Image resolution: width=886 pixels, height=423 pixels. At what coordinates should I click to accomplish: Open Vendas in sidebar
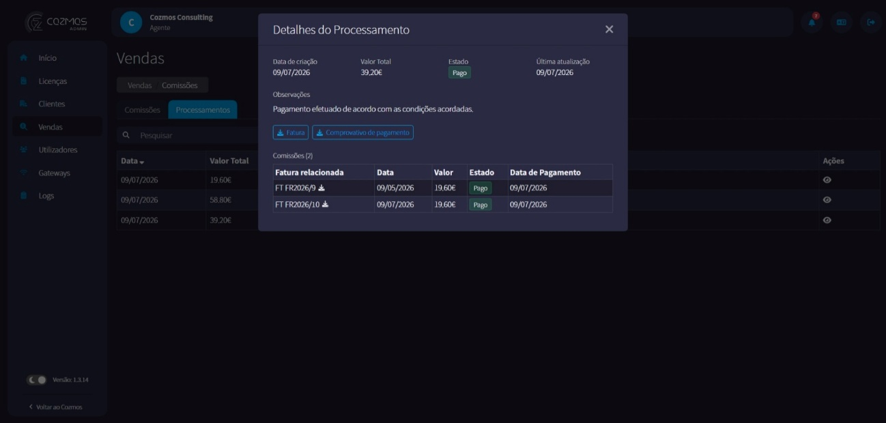click(x=58, y=127)
